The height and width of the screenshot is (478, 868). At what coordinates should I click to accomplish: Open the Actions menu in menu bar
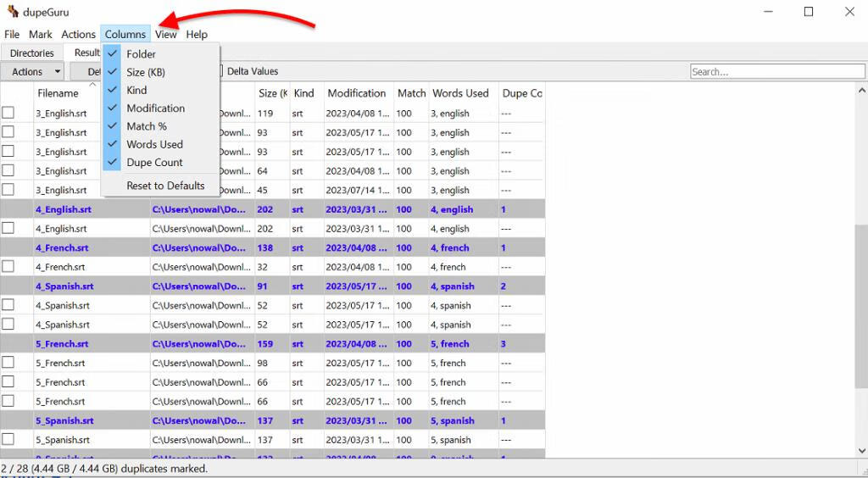pos(78,34)
